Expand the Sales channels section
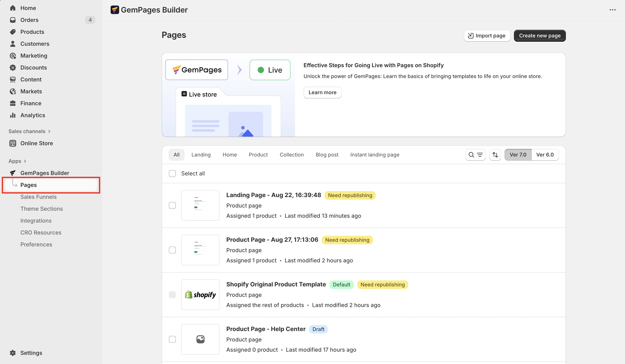Viewport: 625px width, 364px height. pyautogui.click(x=49, y=131)
